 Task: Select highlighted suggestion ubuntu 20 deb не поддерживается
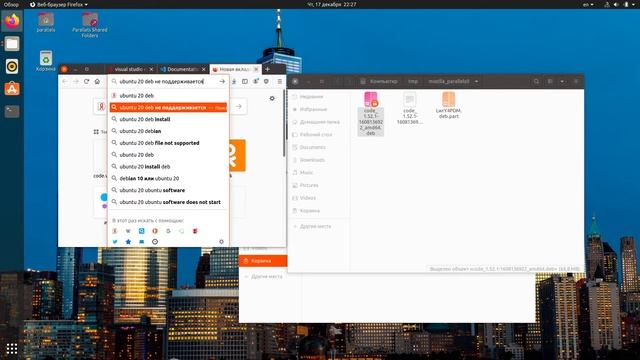[168, 107]
